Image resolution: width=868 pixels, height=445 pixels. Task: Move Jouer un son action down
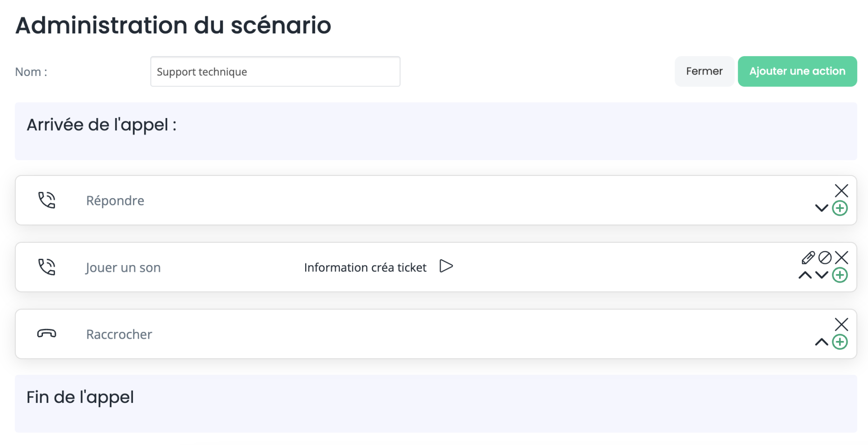(821, 275)
